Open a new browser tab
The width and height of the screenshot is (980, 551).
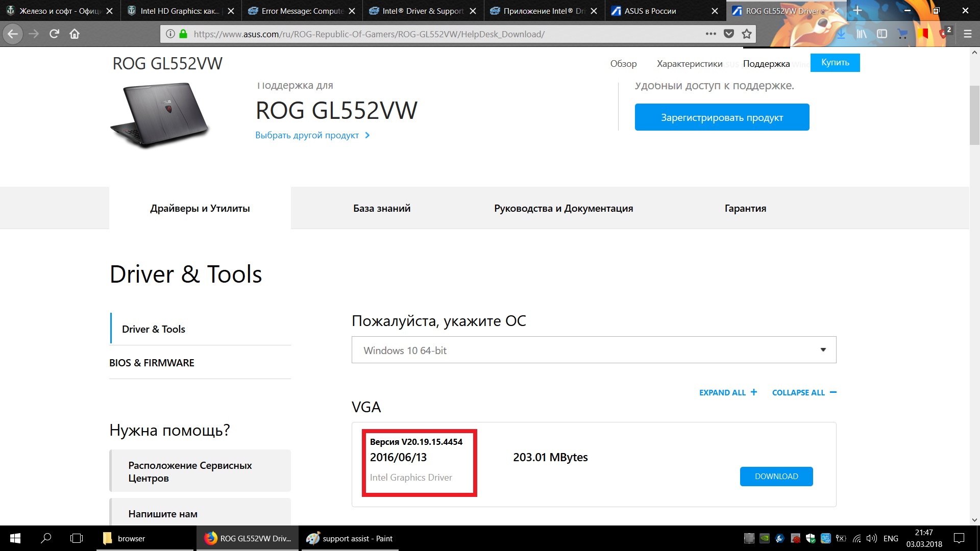(857, 11)
